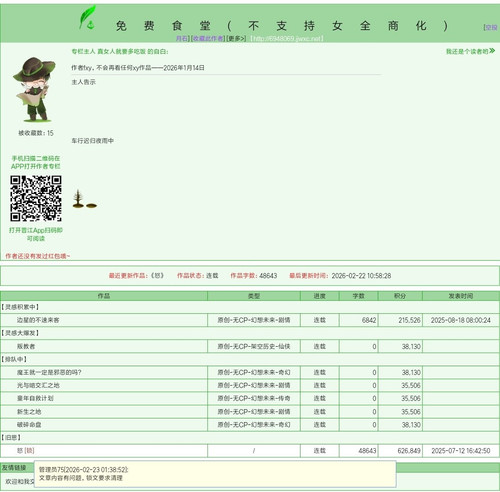The width and height of the screenshot is (500, 492).
Task: Open the novel 破碎命盘
Action: click(x=29, y=425)
